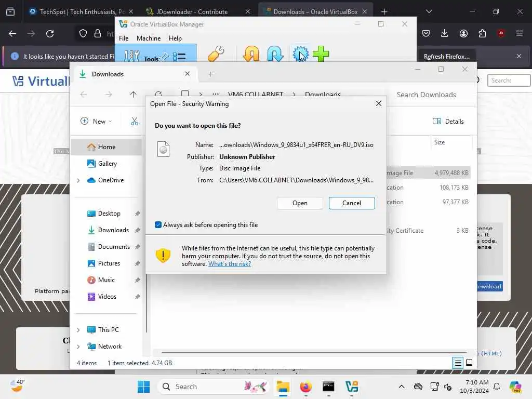Click the Save to Pocket icon
532x399 pixels.
(x=426, y=33)
